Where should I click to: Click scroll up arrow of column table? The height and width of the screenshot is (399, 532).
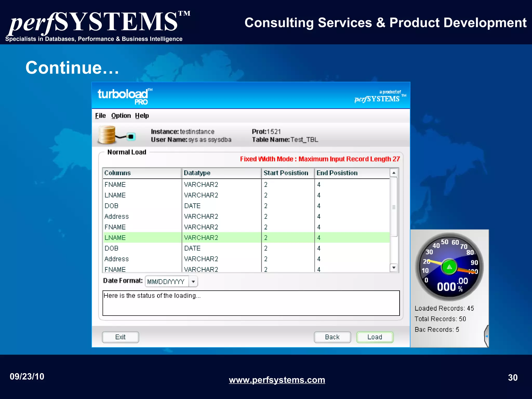pos(394,173)
